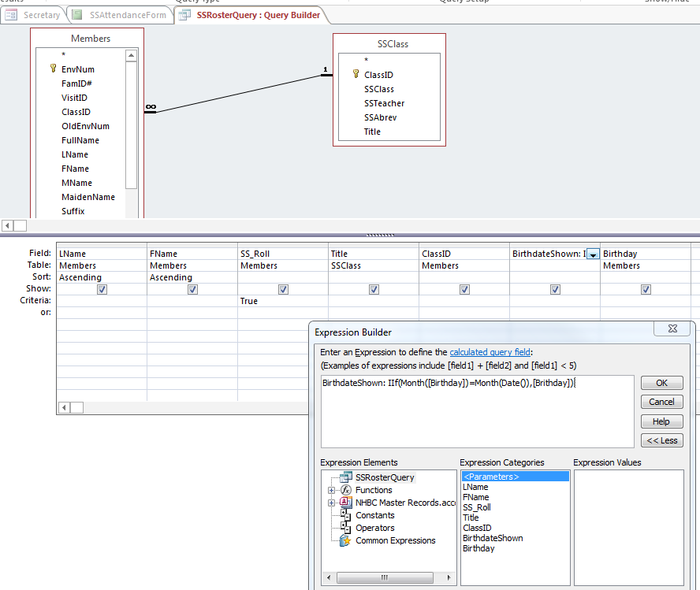Viewport: 700px width, 590px height.
Task: Click the SSRosterQuery icon in Expression Elements
Action: click(345, 477)
